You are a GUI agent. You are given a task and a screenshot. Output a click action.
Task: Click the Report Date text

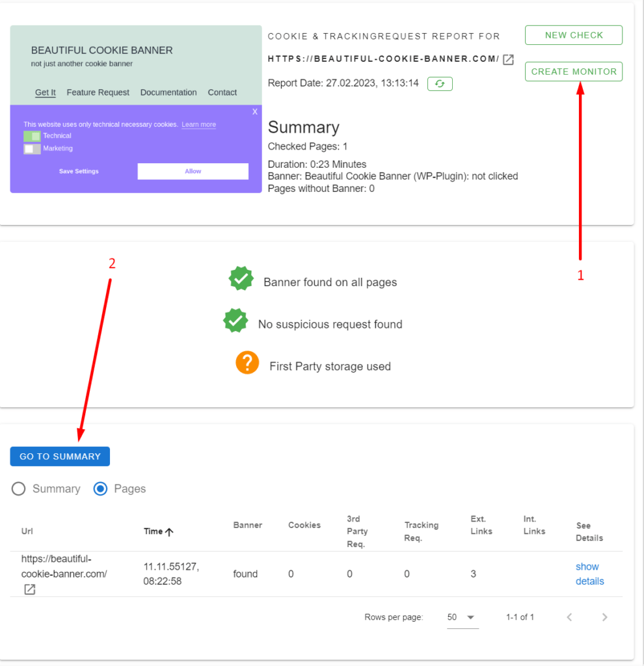click(343, 83)
